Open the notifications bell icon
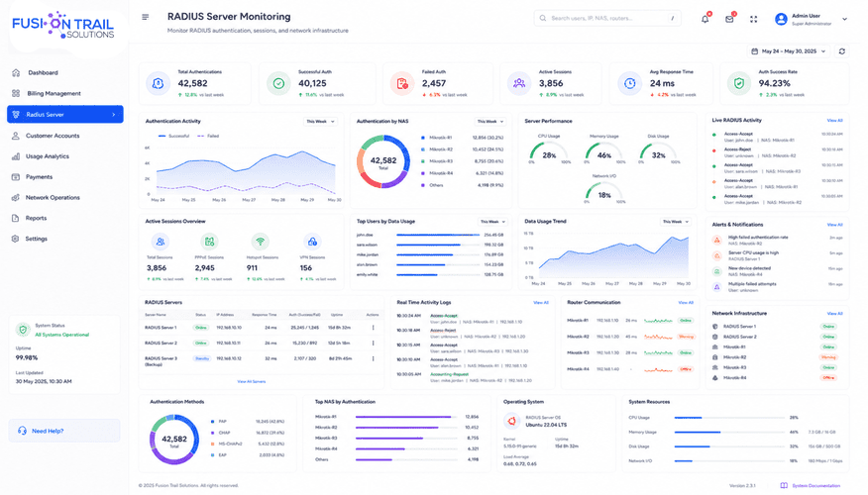868x495 pixels. (x=705, y=19)
